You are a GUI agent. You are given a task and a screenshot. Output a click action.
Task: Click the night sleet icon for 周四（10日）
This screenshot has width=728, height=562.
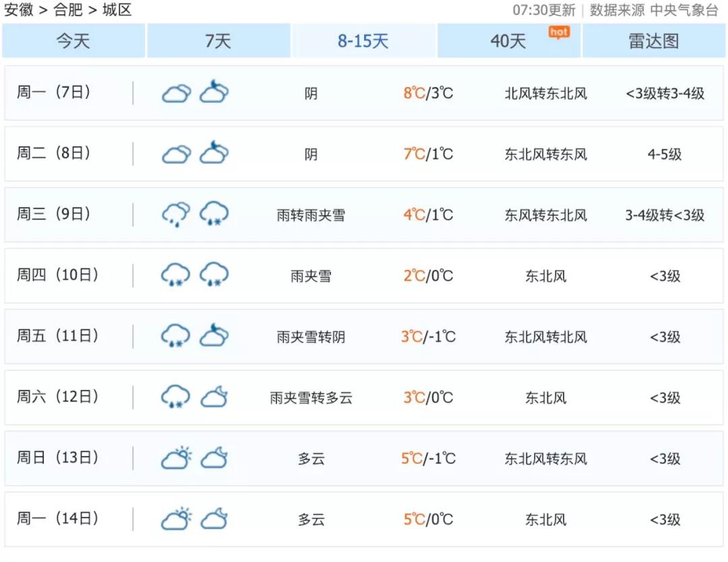coord(214,275)
